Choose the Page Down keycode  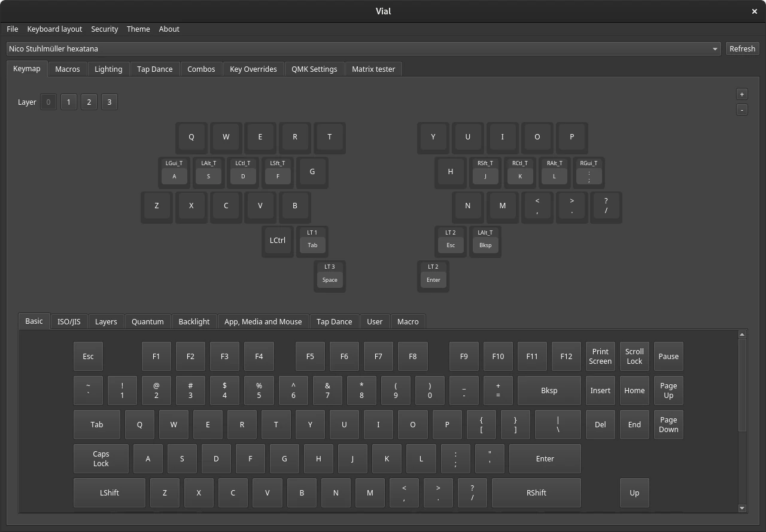click(x=668, y=425)
